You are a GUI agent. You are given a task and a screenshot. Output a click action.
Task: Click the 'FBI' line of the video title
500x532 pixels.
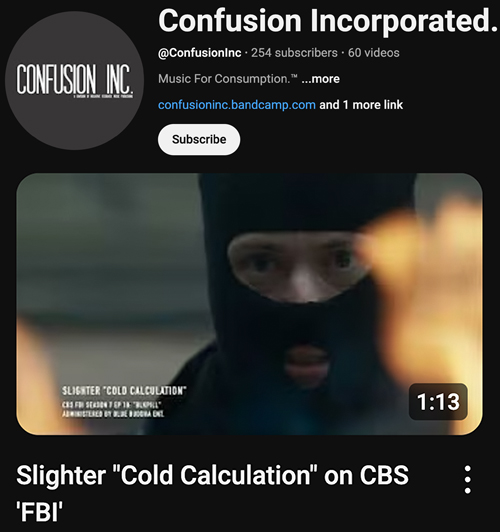click(39, 512)
